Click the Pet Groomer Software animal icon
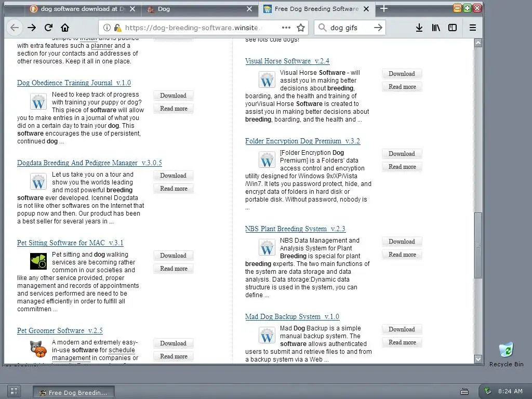The width and height of the screenshot is (532, 399). [x=38, y=349]
